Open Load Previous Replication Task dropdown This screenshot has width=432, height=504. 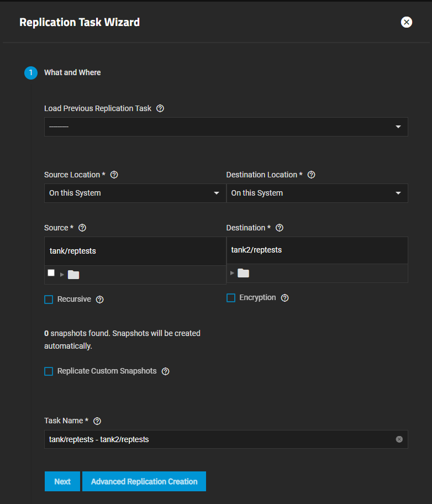coord(226,127)
